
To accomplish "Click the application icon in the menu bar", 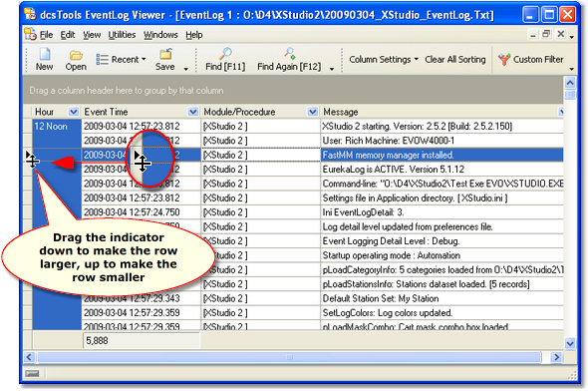I will [x=30, y=35].
